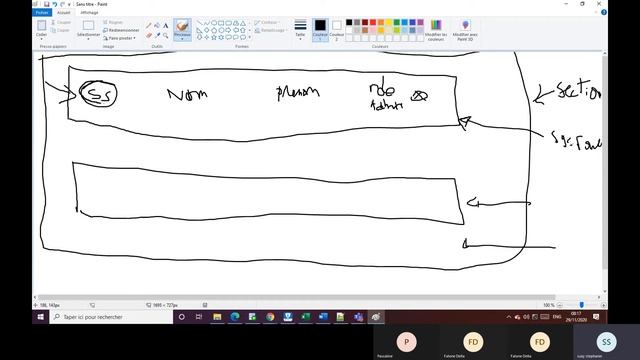The height and width of the screenshot is (360, 640).
Task: Open Microsoft Teams from the taskbar
Action: [x=358, y=317]
